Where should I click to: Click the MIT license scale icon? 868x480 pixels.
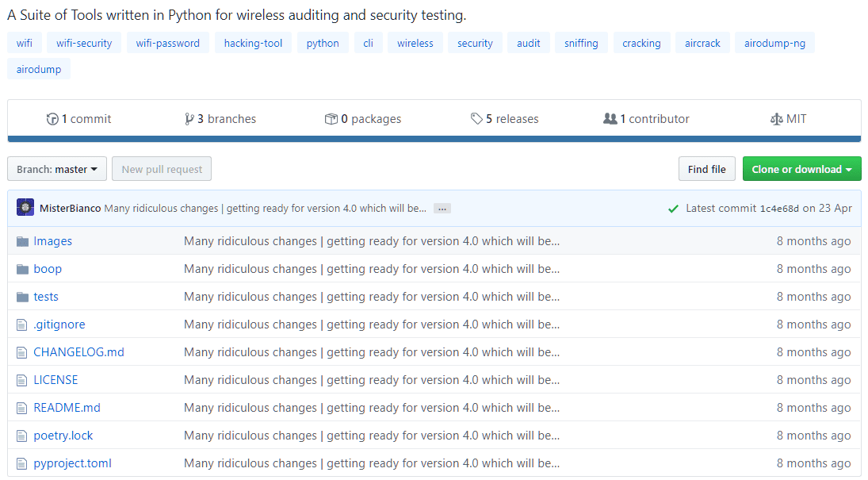[x=776, y=119]
